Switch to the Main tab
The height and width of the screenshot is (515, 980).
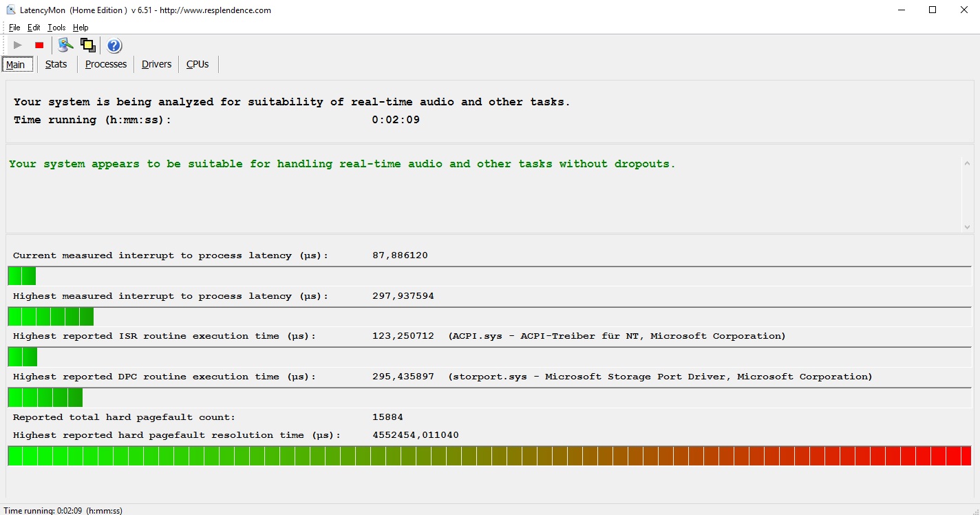[x=16, y=65]
